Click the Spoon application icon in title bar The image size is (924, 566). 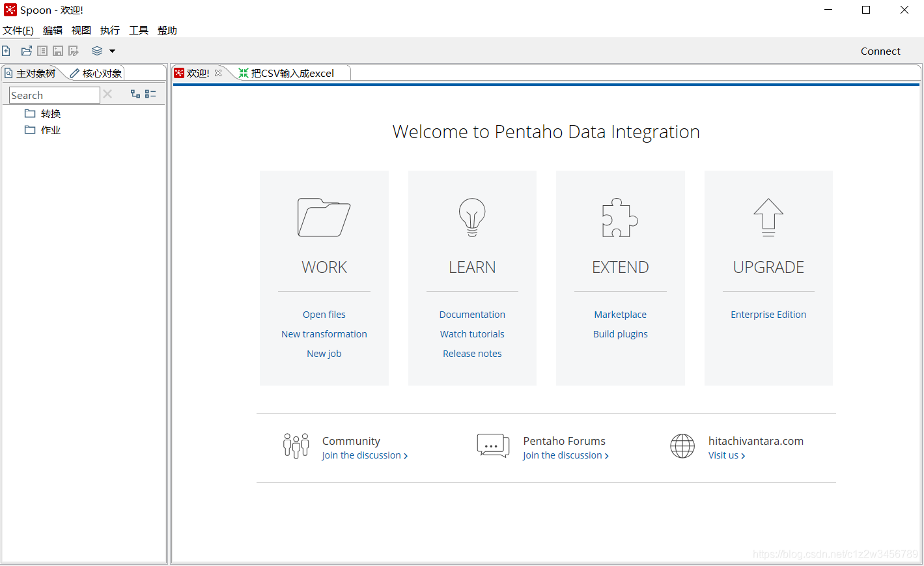10,10
